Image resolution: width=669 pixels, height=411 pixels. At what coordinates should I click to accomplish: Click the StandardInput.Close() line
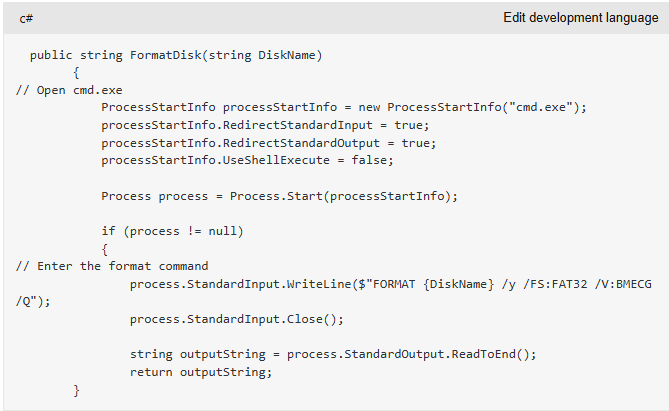237,319
